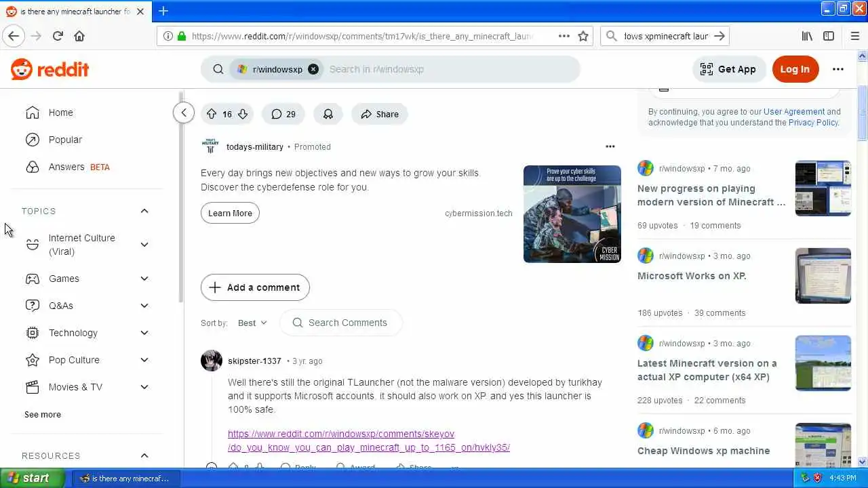Focus the Search Comments field
Viewport: 868px width, 488px height.
coord(341,323)
